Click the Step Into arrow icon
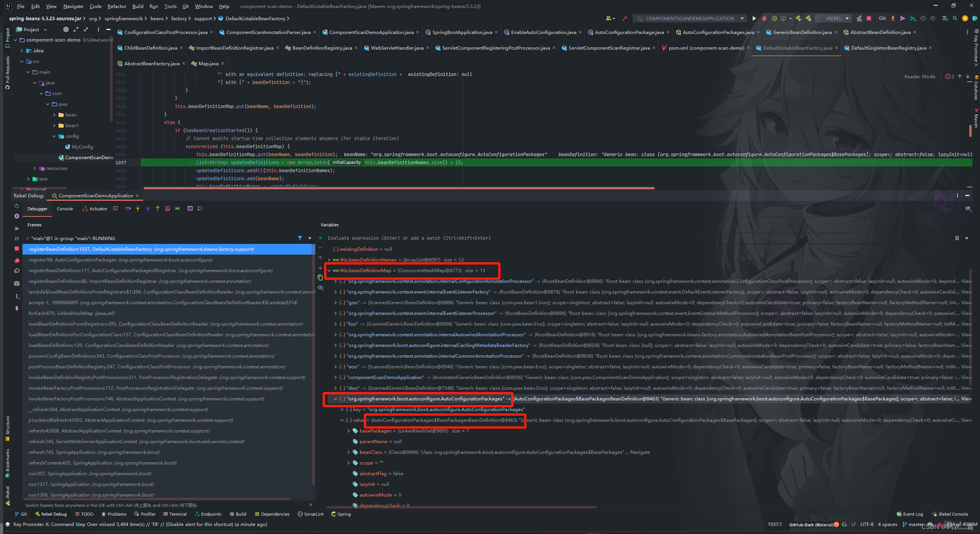The width and height of the screenshot is (980, 534). (138, 208)
